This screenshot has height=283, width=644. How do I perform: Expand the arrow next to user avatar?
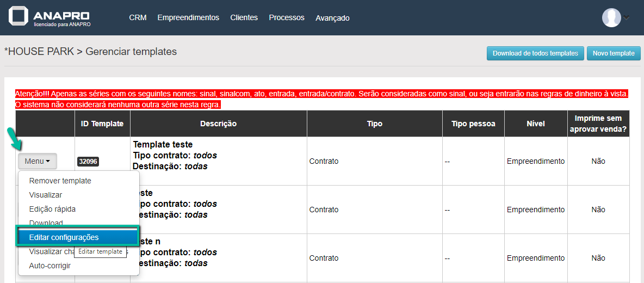[627, 17]
